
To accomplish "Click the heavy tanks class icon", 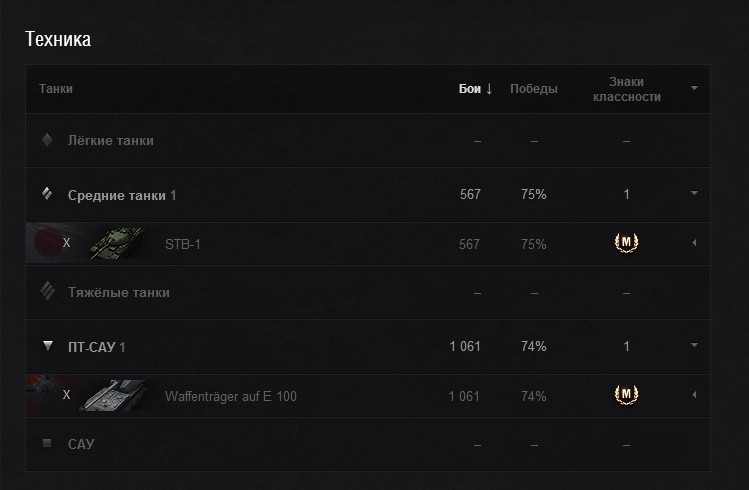I will [x=47, y=292].
